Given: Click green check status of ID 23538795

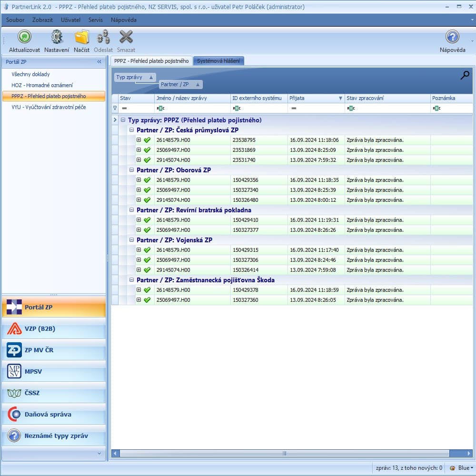Looking at the screenshot, I should click(x=147, y=140).
